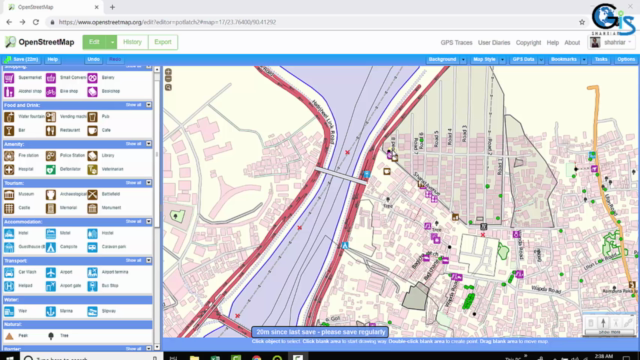Select the Fire station icon
Viewport: 640px width, 360px height.
click(9, 156)
